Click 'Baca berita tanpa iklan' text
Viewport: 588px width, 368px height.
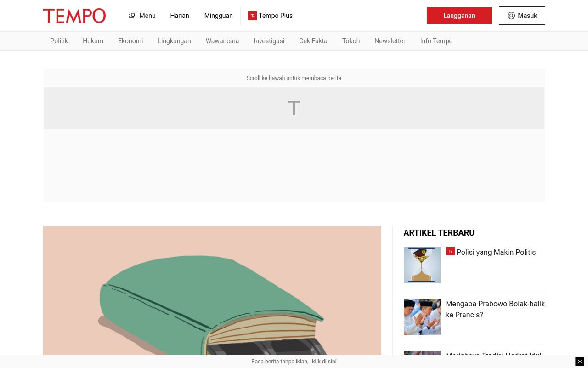click(x=280, y=362)
